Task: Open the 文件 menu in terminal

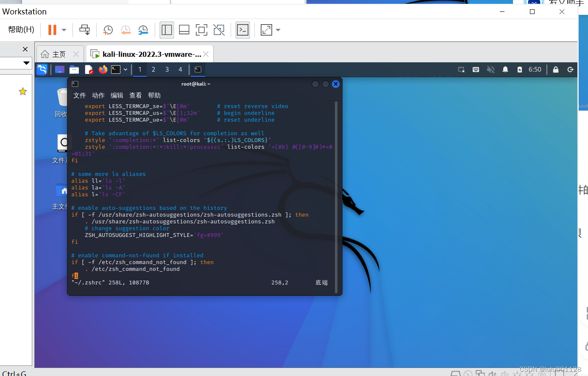Action: coord(80,95)
